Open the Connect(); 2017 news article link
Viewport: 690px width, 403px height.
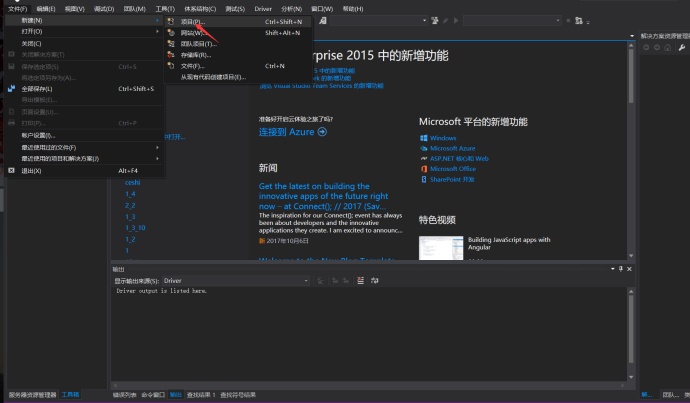click(x=323, y=196)
